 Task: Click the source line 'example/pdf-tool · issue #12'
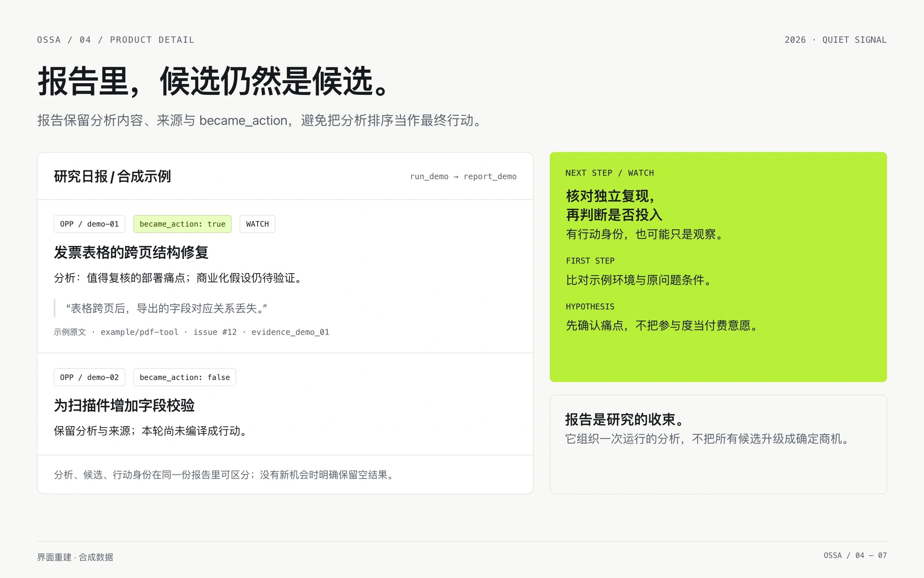[169, 332]
